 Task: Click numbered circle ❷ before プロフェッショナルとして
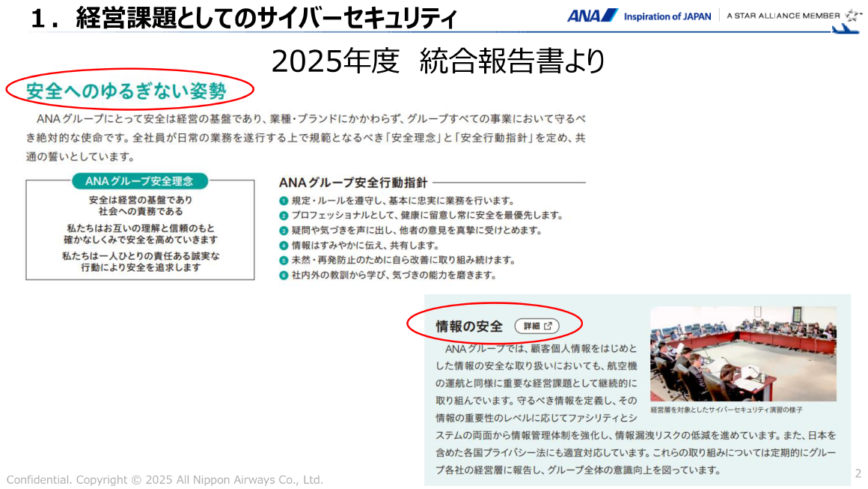282,215
